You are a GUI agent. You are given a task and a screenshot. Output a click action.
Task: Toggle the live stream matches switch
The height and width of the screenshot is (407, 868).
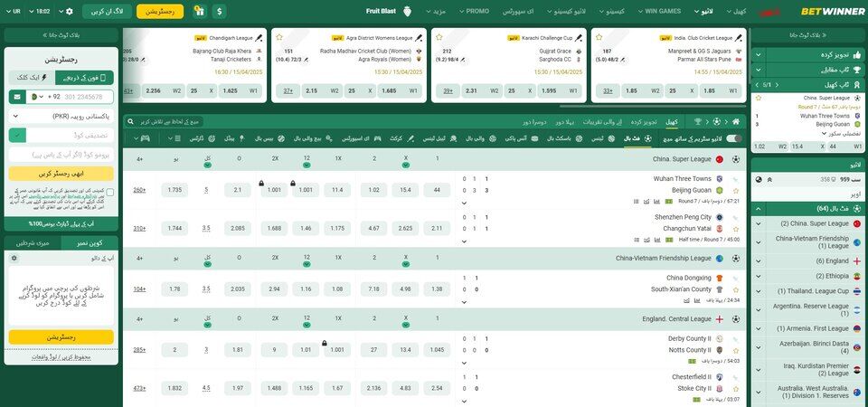pos(734,137)
